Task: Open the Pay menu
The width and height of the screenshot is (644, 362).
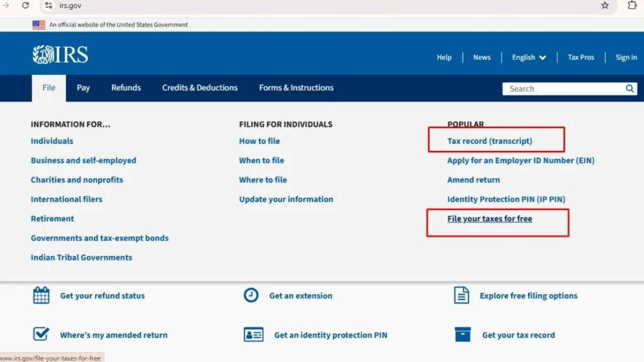Action: pos(84,88)
